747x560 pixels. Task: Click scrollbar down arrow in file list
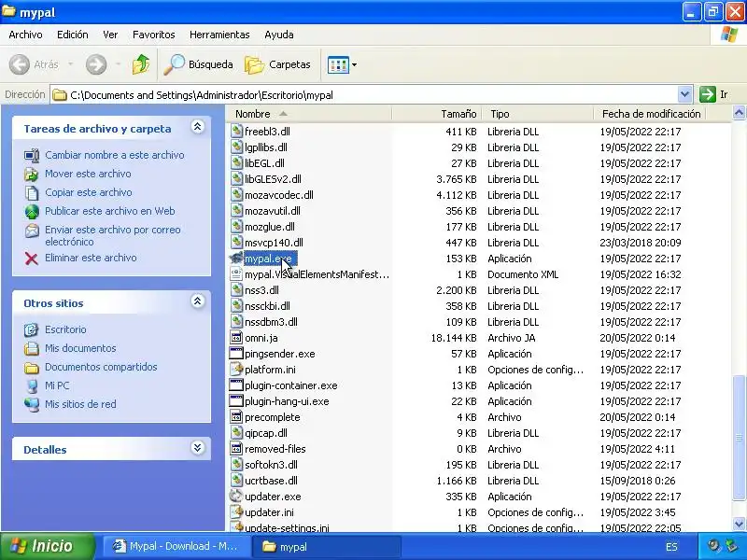pyautogui.click(x=739, y=524)
